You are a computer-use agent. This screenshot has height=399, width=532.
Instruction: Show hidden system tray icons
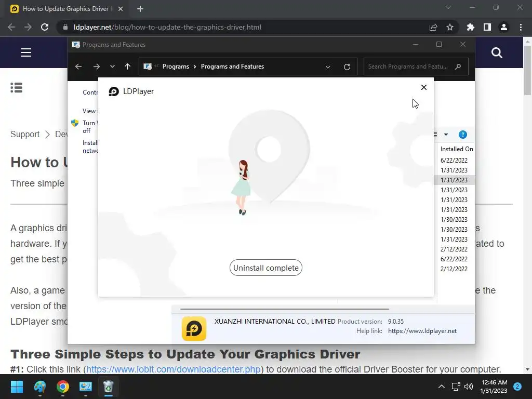pyautogui.click(x=442, y=387)
